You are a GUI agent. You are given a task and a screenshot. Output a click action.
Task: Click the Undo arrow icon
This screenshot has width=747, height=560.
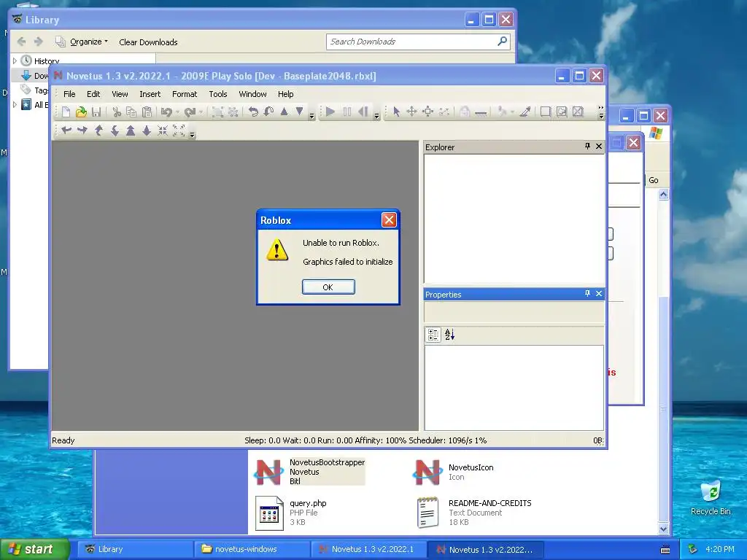click(x=166, y=112)
